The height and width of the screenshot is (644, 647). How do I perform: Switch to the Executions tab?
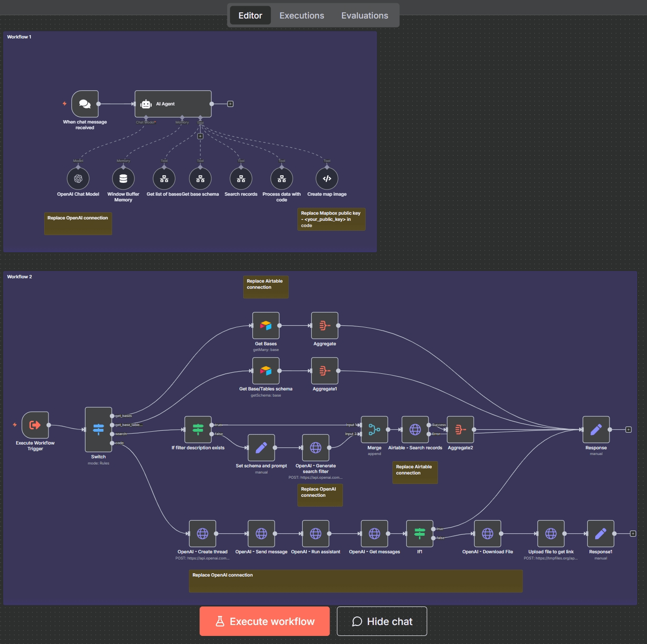pyautogui.click(x=302, y=16)
